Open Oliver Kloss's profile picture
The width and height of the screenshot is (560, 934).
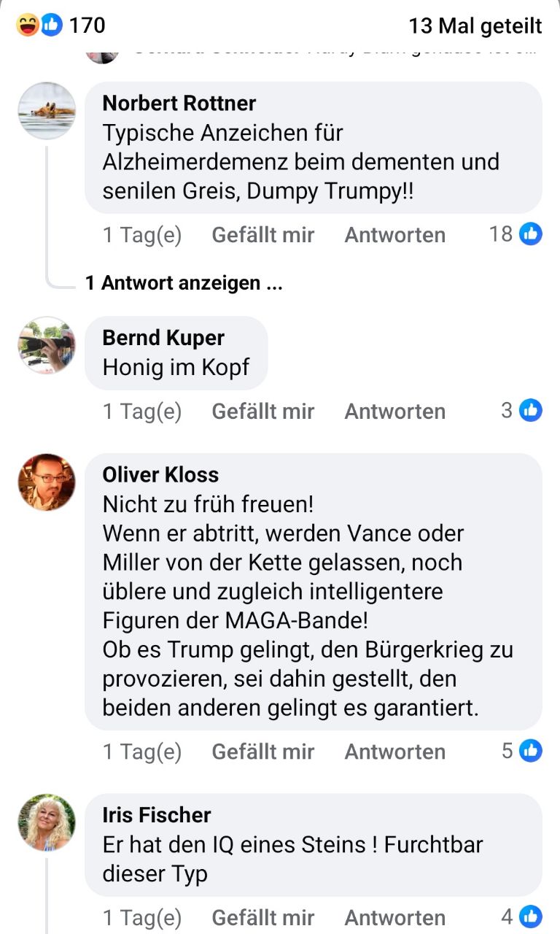tap(47, 482)
